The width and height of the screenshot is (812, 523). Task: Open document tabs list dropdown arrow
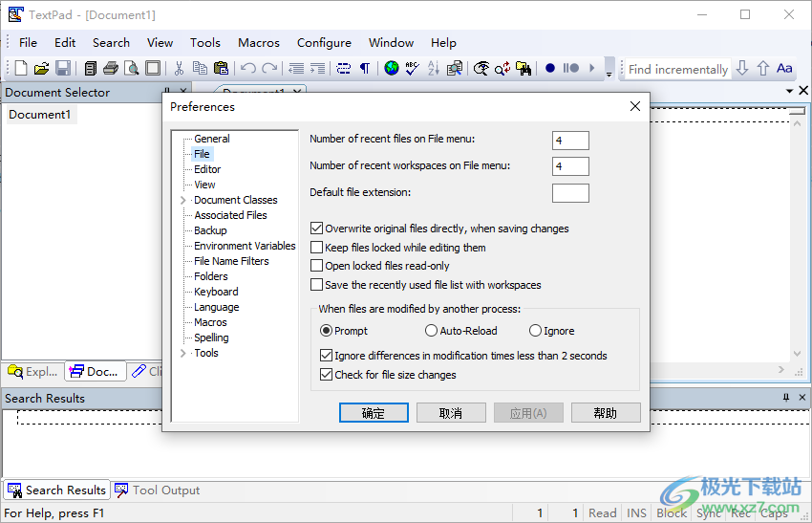pyautogui.click(x=789, y=91)
